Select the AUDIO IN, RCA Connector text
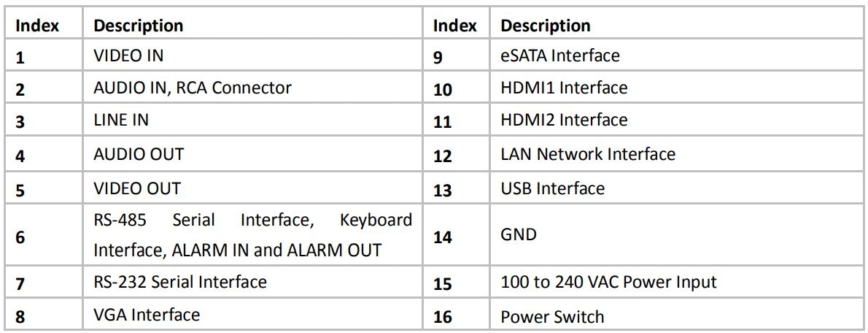The height and width of the screenshot is (333, 868). pos(192,88)
